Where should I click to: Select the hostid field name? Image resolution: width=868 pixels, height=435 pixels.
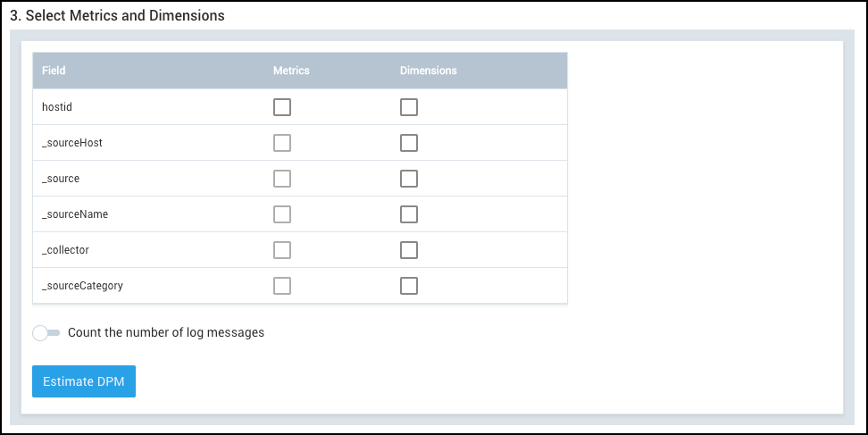coord(57,107)
